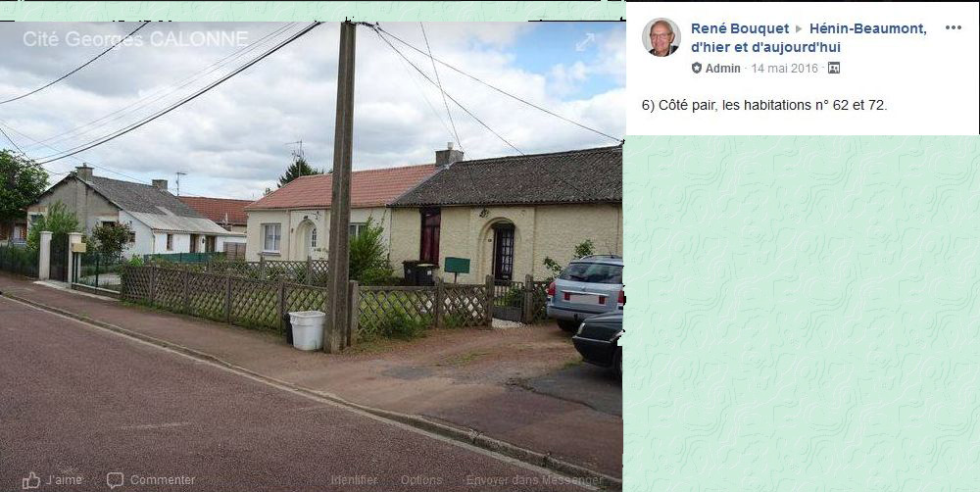Click the thumbs-up J'aime icon

pyautogui.click(x=30, y=480)
